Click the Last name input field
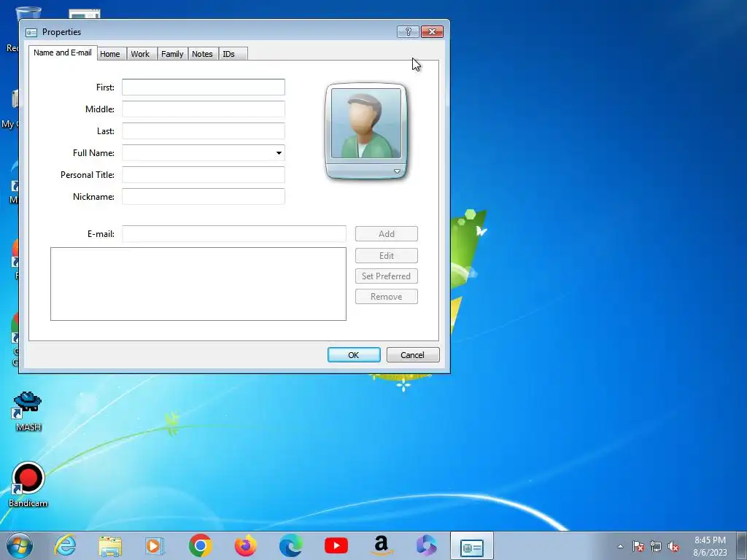The width and height of the screenshot is (747, 560). [204, 131]
